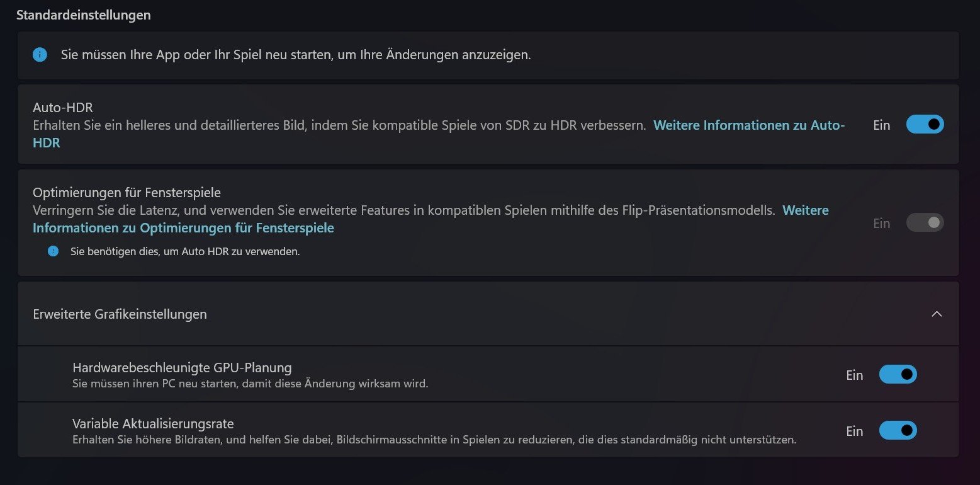Click the Variable Aktualisierungsrate label
980x485 pixels.
coord(153,423)
